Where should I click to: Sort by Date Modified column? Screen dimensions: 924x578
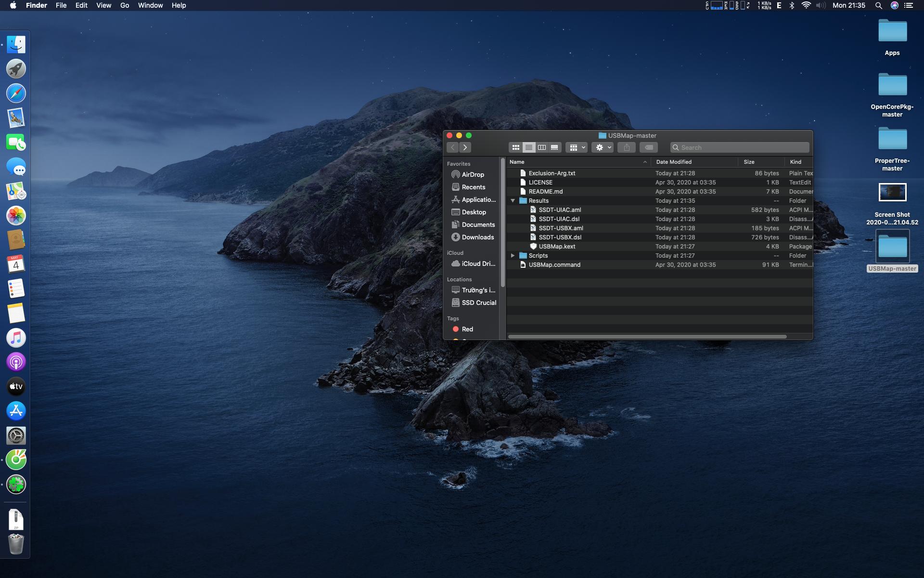(694, 162)
